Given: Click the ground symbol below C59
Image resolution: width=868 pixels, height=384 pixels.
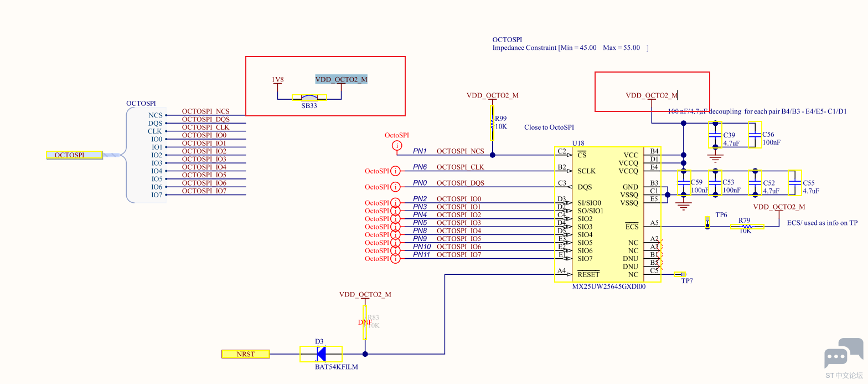Looking at the screenshot, I should pos(684,206).
